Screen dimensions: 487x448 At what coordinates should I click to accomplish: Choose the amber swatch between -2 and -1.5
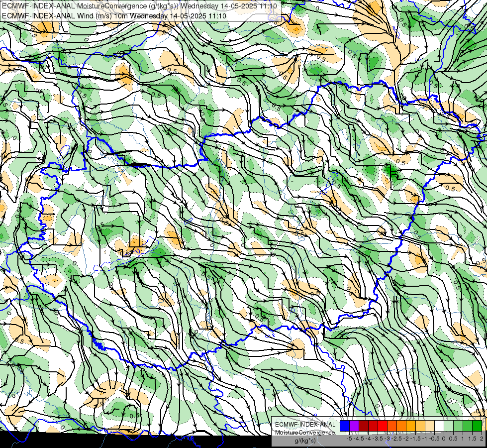click(410, 426)
